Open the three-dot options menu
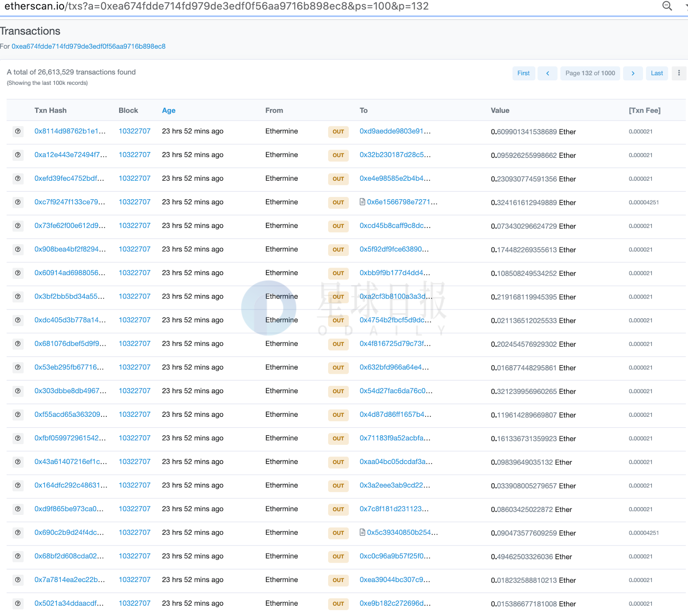The image size is (688, 616). pos(679,73)
